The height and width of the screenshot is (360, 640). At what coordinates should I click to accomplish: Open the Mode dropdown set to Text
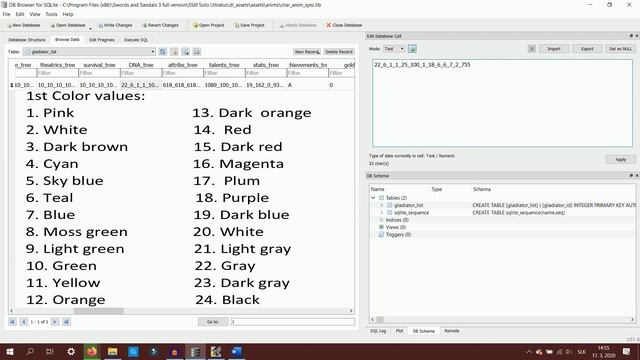point(393,49)
